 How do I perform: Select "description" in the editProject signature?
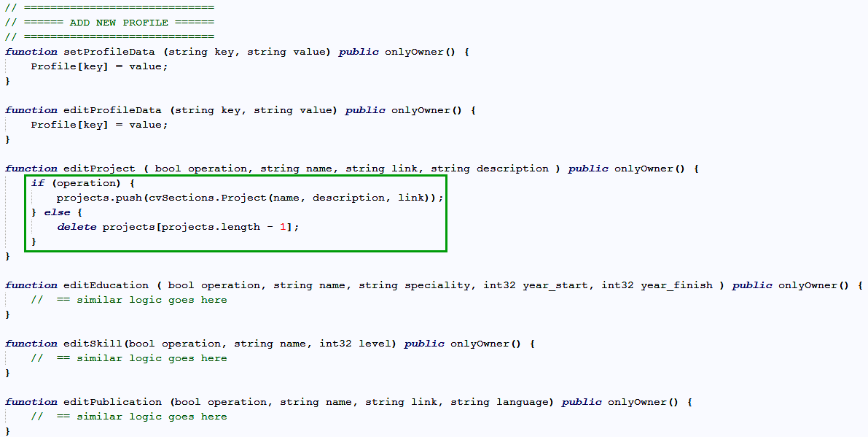pyautogui.click(x=512, y=169)
